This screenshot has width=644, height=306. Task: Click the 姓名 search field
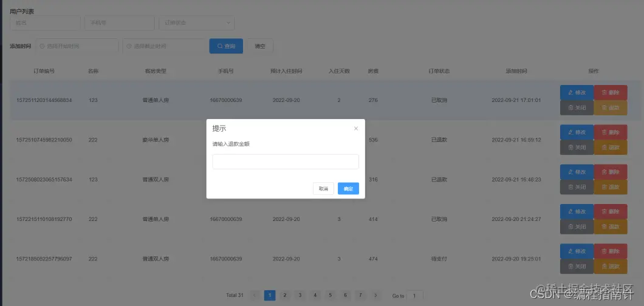point(45,23)
